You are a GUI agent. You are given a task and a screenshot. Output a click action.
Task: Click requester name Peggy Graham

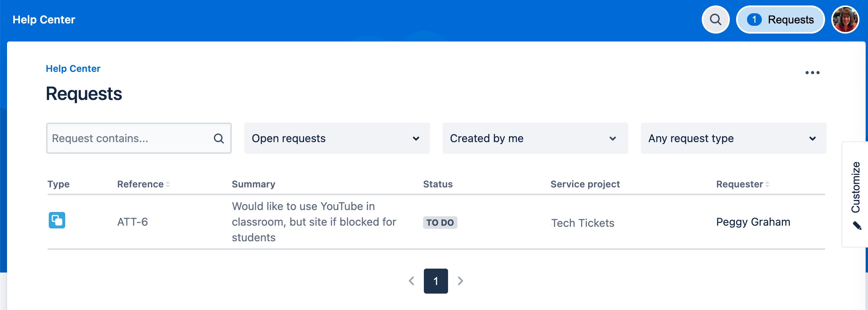[753, 222]
